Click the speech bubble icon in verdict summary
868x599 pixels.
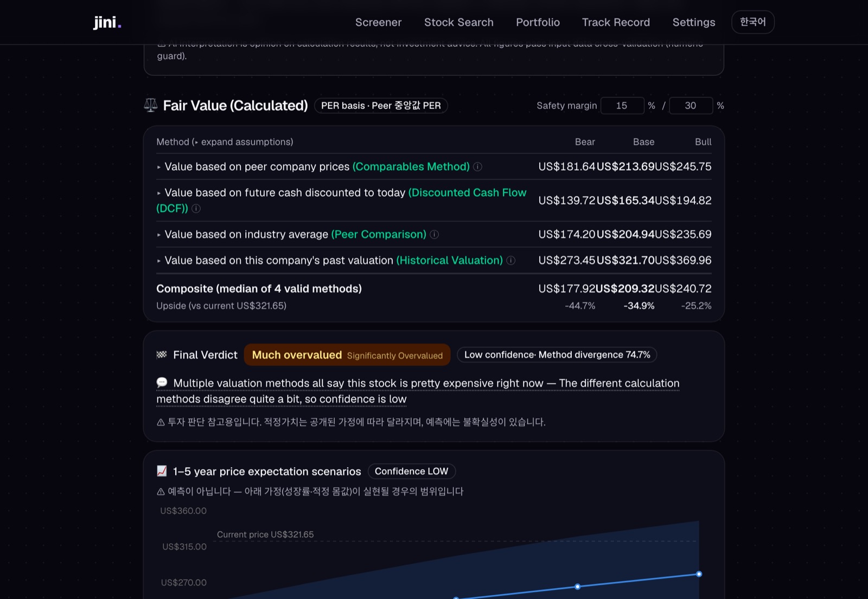(162, 383)
